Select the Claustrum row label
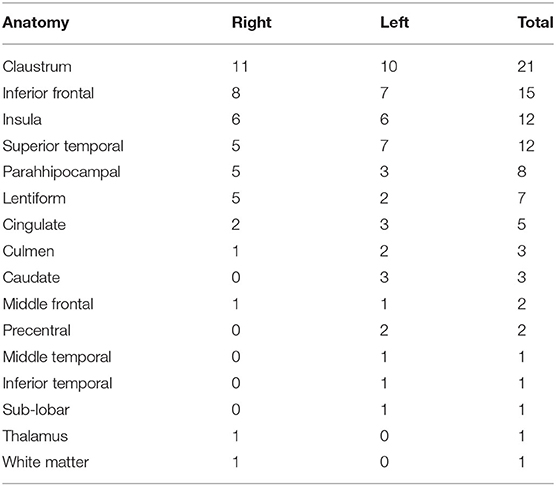Screen dimensions: 556x486 click(37, 67)
